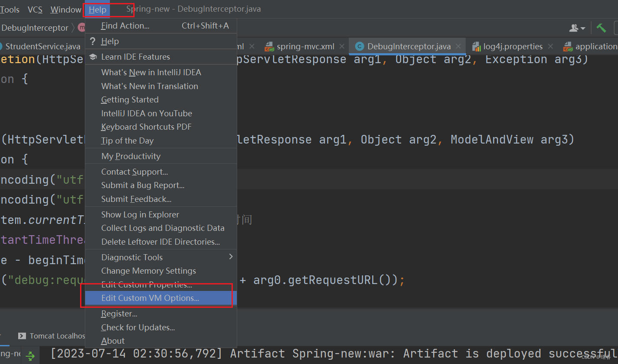Screen dimensions: 618x364
Task: Close the spring-mvc.xml tab
Action: click(x=342, y=46)
